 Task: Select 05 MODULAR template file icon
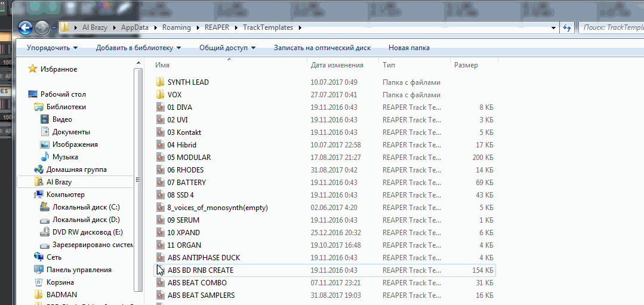click(160, 157)
